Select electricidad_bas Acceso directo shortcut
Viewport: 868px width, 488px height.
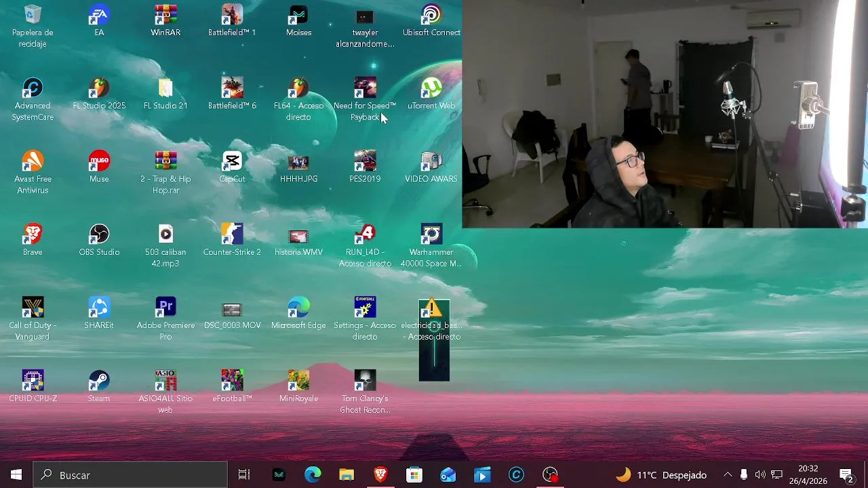pyautogui.click(x=431, y=319)
